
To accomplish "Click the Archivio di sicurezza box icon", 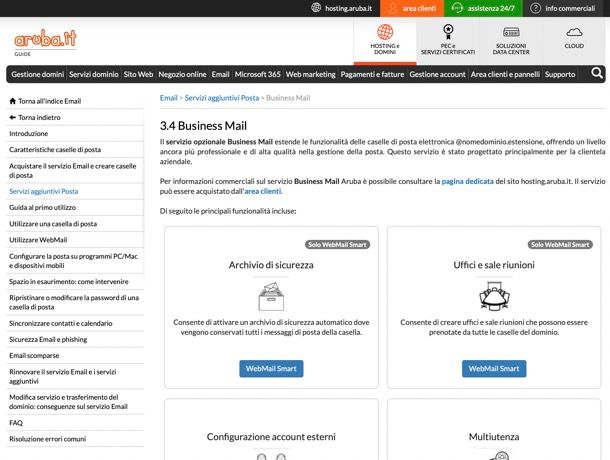I will pyautogui.click(x=271, y=296).
